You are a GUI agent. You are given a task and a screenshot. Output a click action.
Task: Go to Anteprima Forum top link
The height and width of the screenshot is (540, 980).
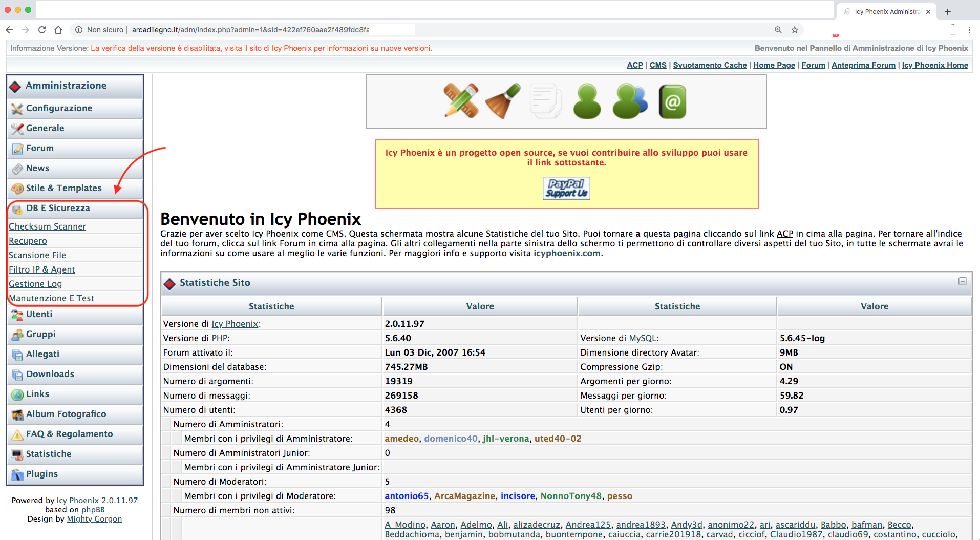(863, 65)
